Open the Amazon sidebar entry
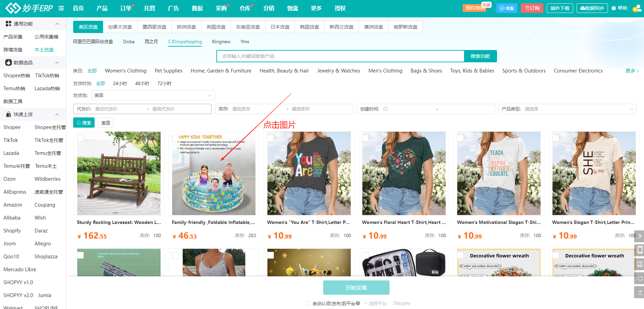644x309 pixels. [13, 205]
